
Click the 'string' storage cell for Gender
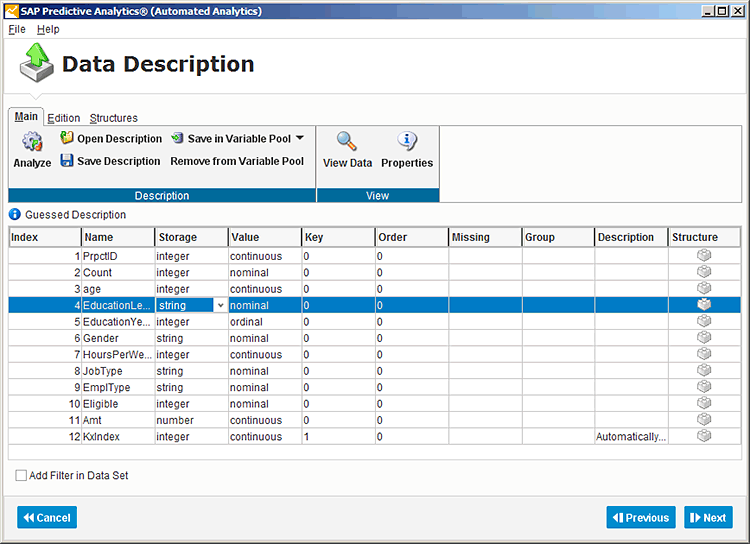[x=192, y=338]
